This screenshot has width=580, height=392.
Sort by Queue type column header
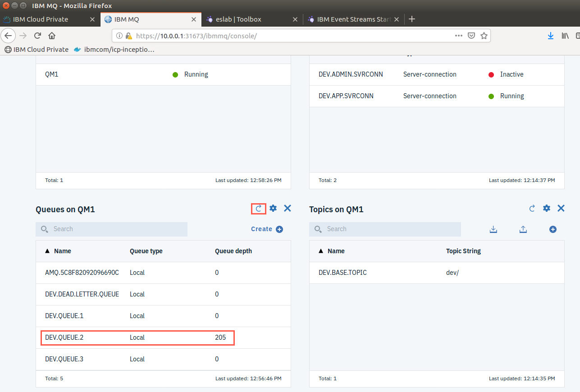(x=146, y=251)
